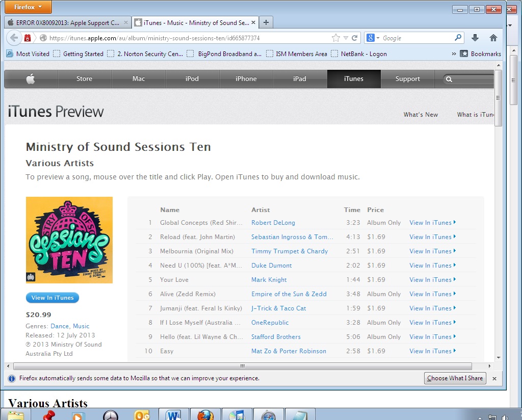Open the iPad section in Apple nav

coord(300,79)
